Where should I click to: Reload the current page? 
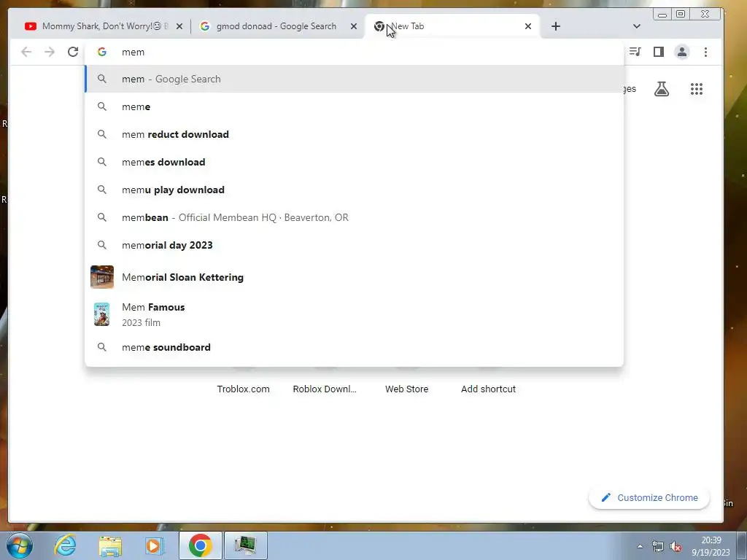tap(73, 52)
